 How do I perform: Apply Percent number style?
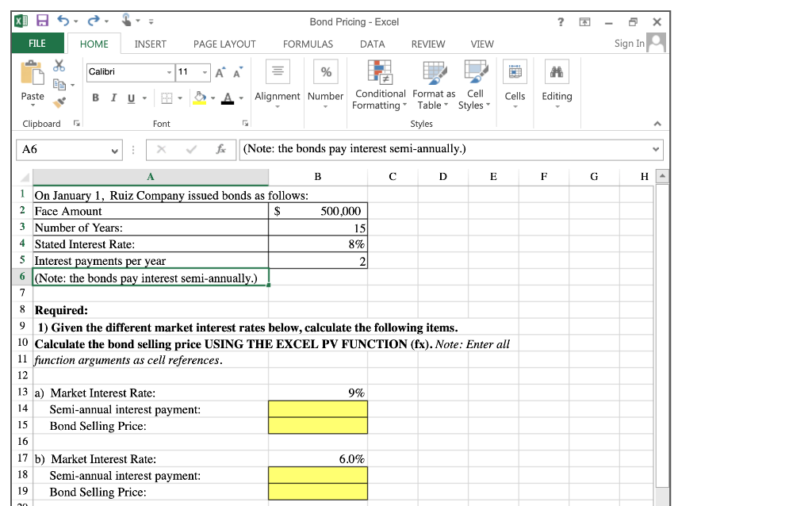click(325, 72)
